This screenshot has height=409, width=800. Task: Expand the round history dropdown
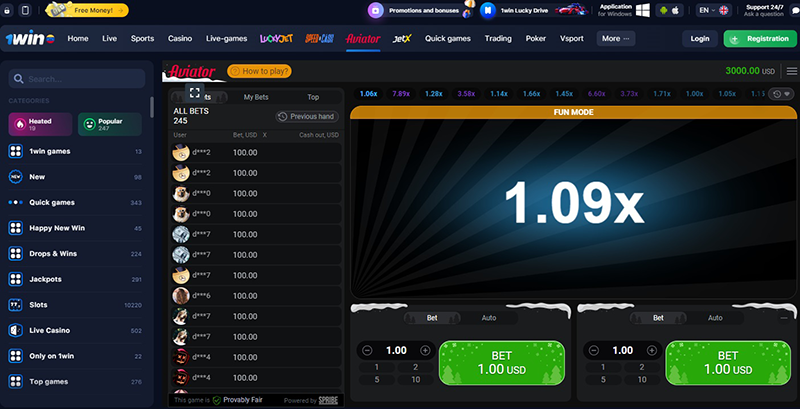coord(781,94)
